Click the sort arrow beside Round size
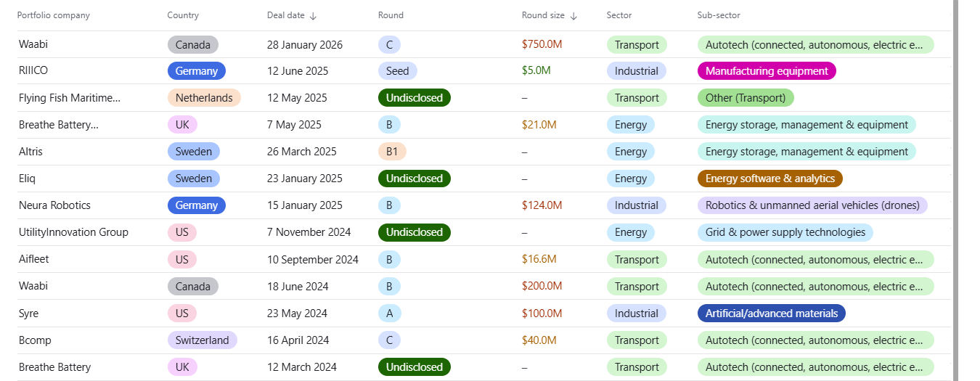 coord(573,16)
